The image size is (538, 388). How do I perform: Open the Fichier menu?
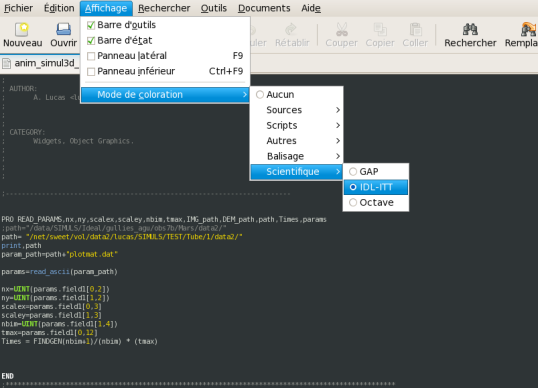point(19,8)
